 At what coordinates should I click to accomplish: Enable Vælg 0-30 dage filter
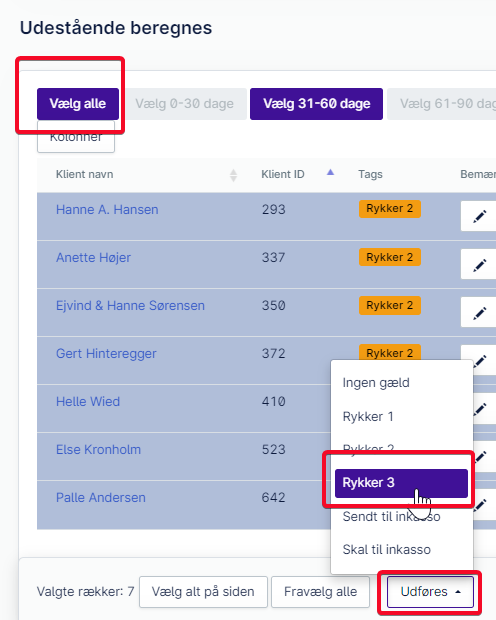pos(184,104)
